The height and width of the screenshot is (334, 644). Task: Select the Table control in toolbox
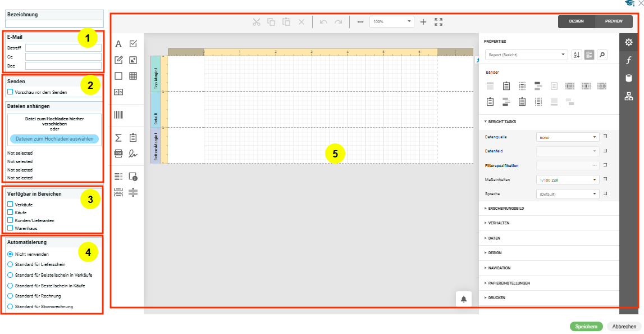point(133,76)
